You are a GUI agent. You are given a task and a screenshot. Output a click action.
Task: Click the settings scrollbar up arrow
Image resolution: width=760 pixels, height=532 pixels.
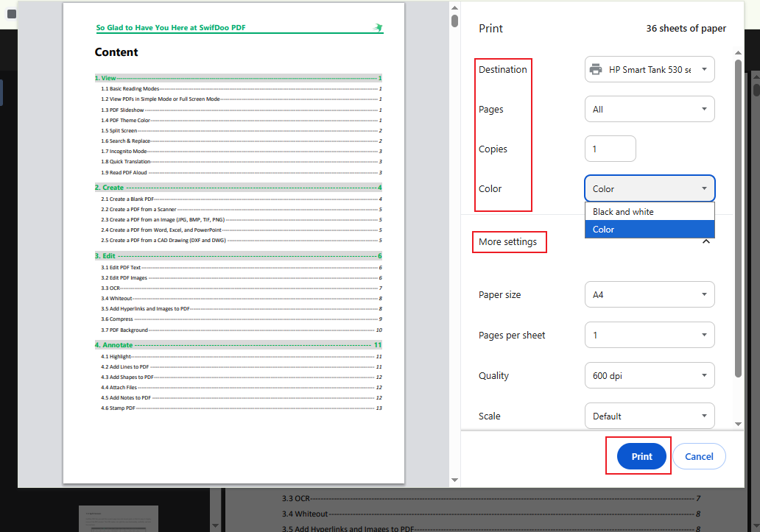(738, 52)
